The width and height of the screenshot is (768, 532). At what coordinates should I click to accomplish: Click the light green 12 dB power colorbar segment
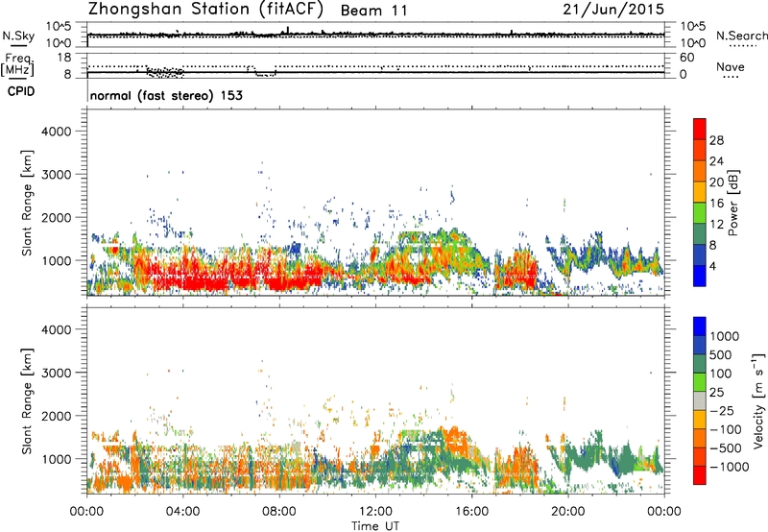click(700, 212)
